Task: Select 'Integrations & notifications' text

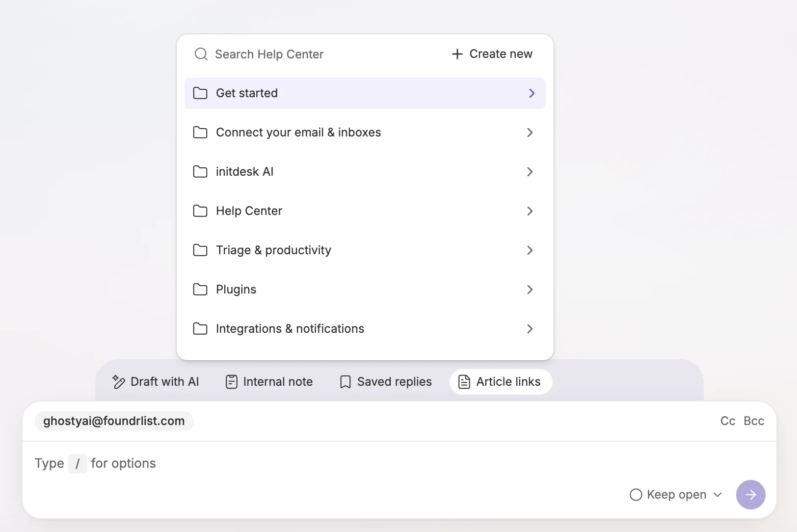Action: (290, 329)
